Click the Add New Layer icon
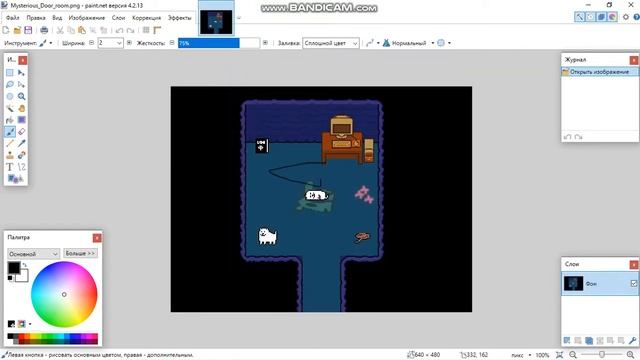This screenshot has height=360, width=640. (567, 340)
